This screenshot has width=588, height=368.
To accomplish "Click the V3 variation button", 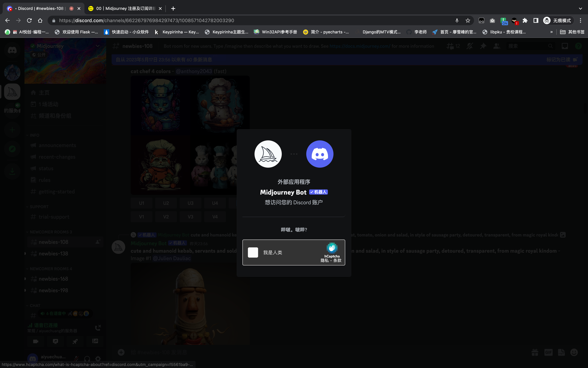I will tap(191, 217).
